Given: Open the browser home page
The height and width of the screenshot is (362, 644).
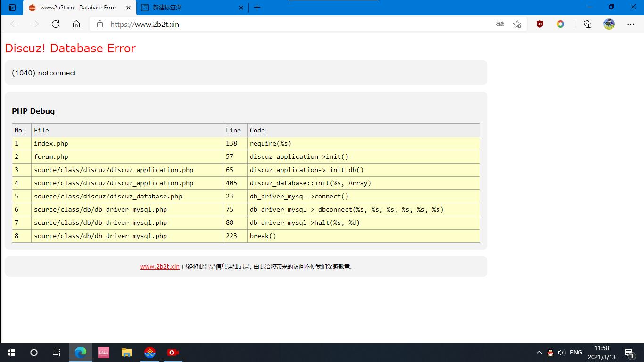Looking at the screenshot, I should 76,24.
